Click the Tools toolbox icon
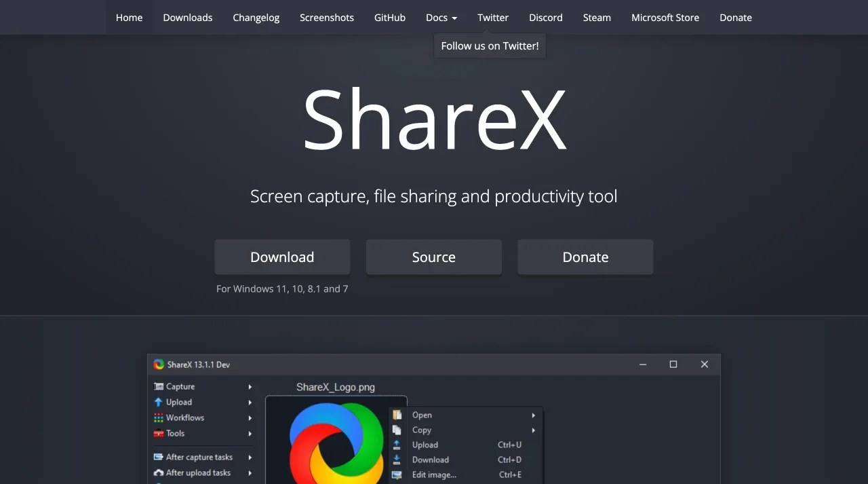Image resolution: width=868 pixels, height=484 pixels. point(159,433)
